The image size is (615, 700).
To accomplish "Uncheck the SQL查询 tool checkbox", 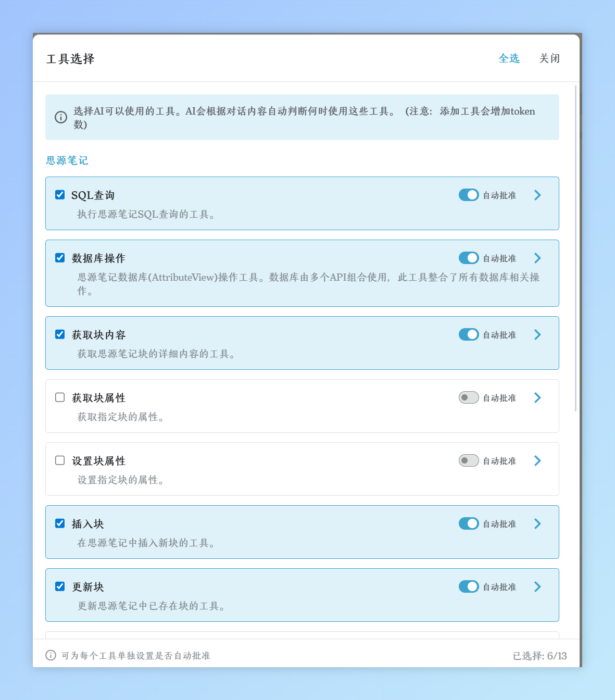I will [60, 195].
